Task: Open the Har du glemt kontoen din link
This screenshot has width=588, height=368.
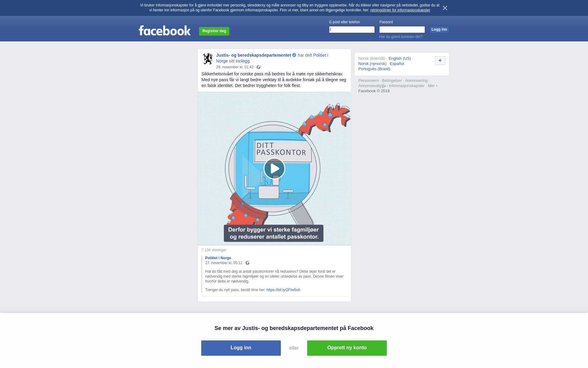Action: pos(401,37)
